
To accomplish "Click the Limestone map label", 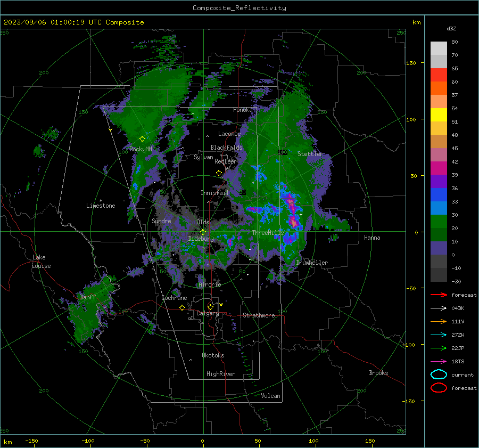I will coord(101,206).
